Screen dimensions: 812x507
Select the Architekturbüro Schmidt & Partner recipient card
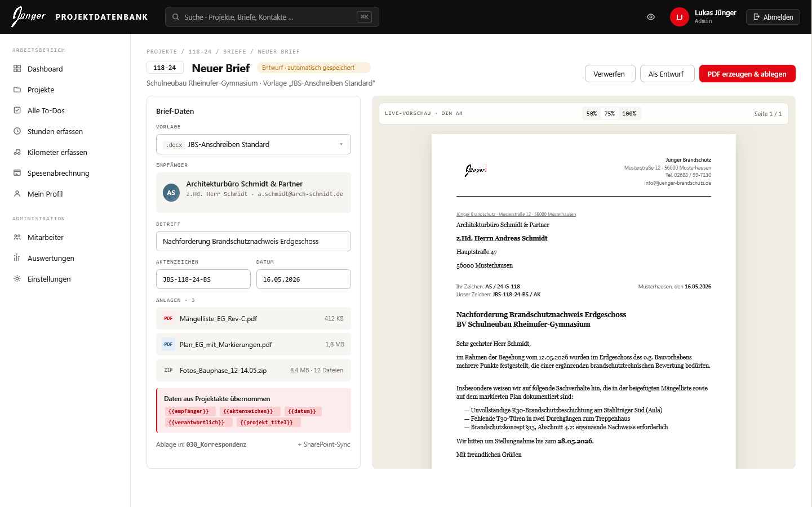point(254,193)
